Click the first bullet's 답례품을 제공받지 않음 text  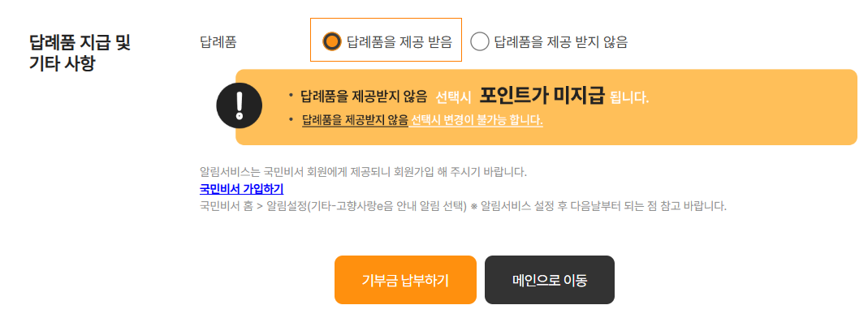point(364,97)
